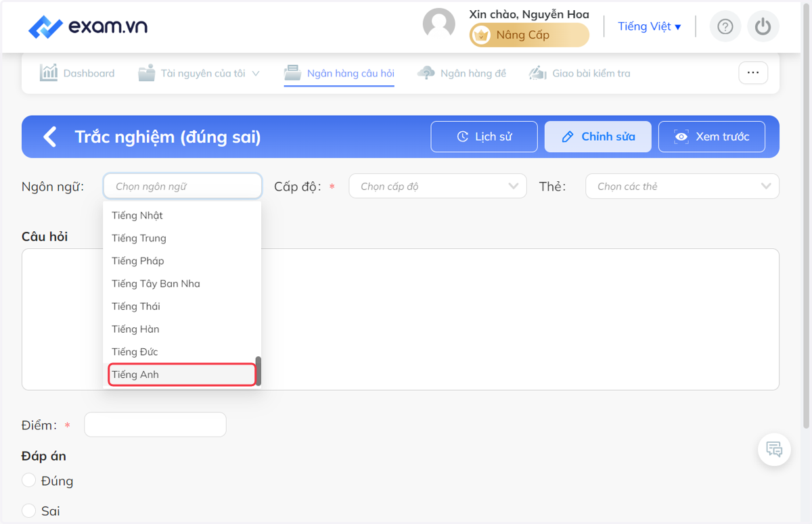Open the Tiếng Việt language selector
The image size is (812, 524).
(x=650, y=26)
